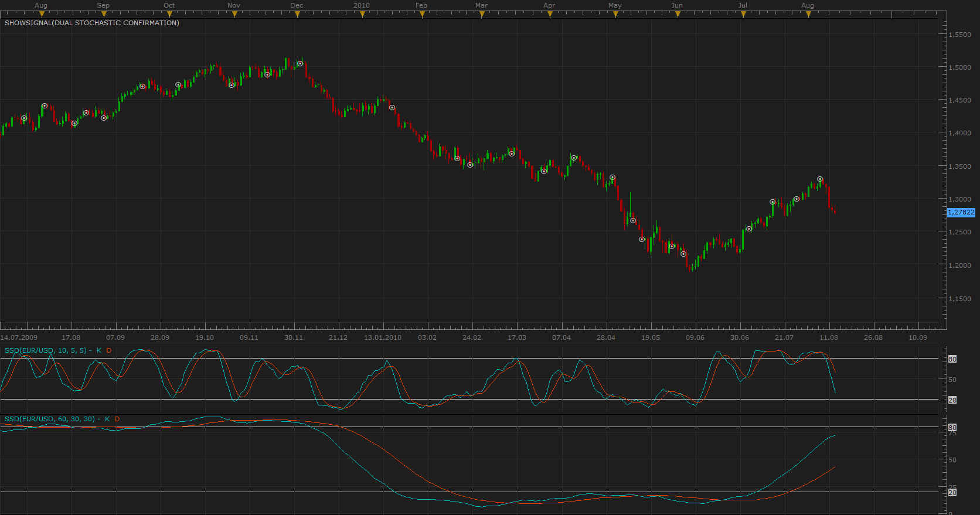
Task: Click the SHOWSIGNAL(DUAL STOCHASTIC CONFIRMATION) label
Action: click(x=92, y=23)
